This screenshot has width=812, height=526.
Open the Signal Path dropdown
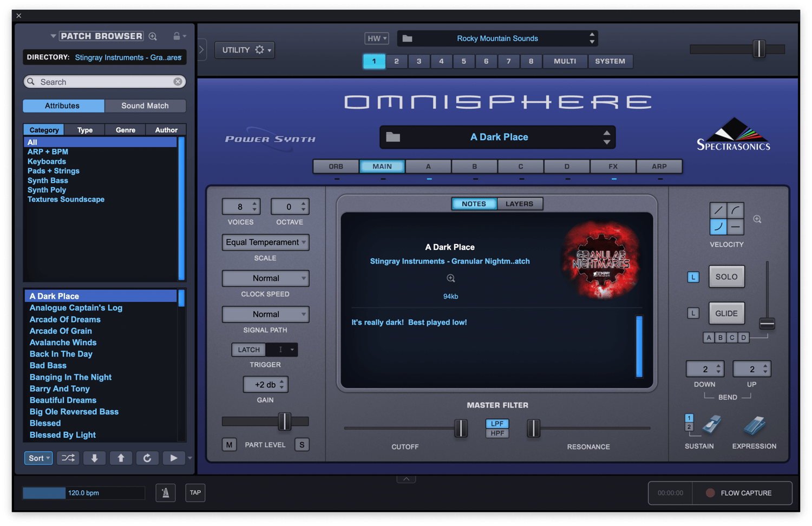[265, 314]
